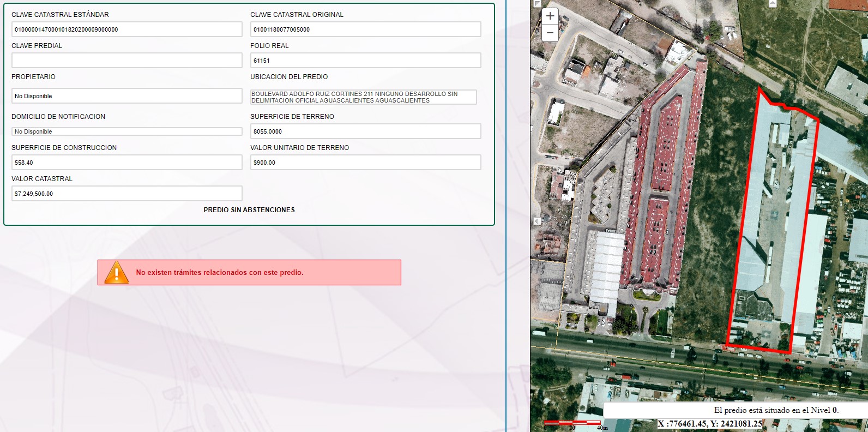The width and height of the screenshot is (868, 432).
Task: Collapse the map panel using the up arrow
Action: click(773, 3)
